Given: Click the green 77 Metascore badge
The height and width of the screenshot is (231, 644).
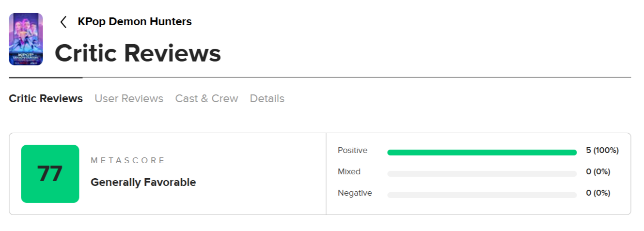Looking at the screenshot, I should [50, 174].
